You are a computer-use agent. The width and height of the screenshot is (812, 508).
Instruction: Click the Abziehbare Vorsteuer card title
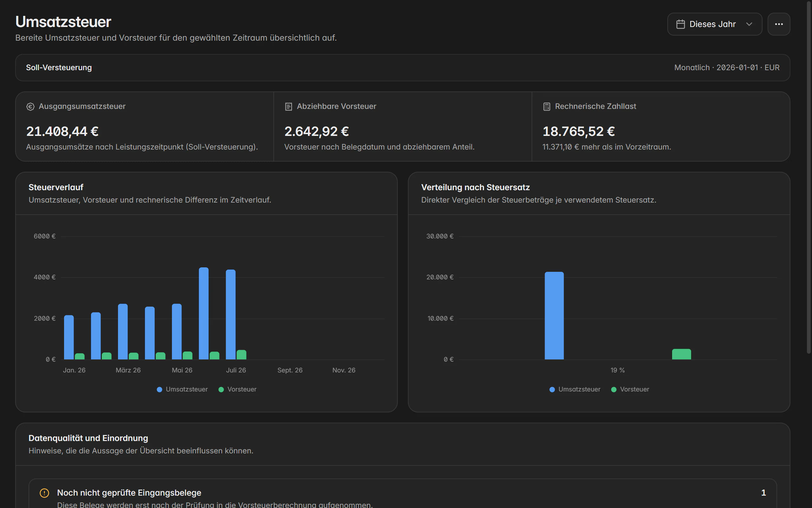(337, 106)
